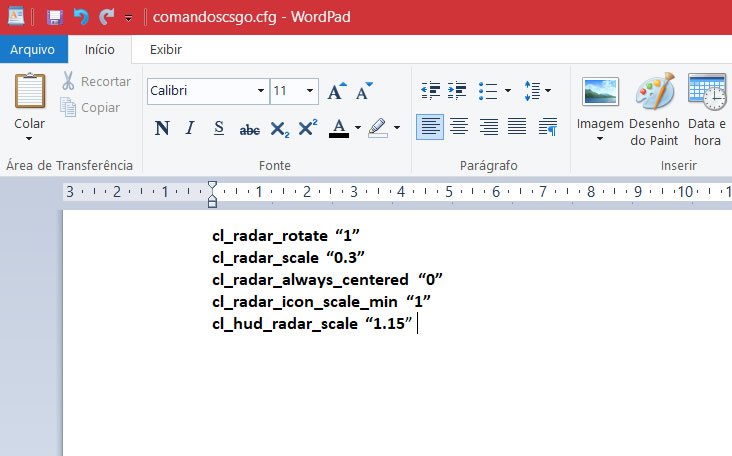Click the Undo arrow icon
This screenshot has width=732, height=456.
click(81, 17)
